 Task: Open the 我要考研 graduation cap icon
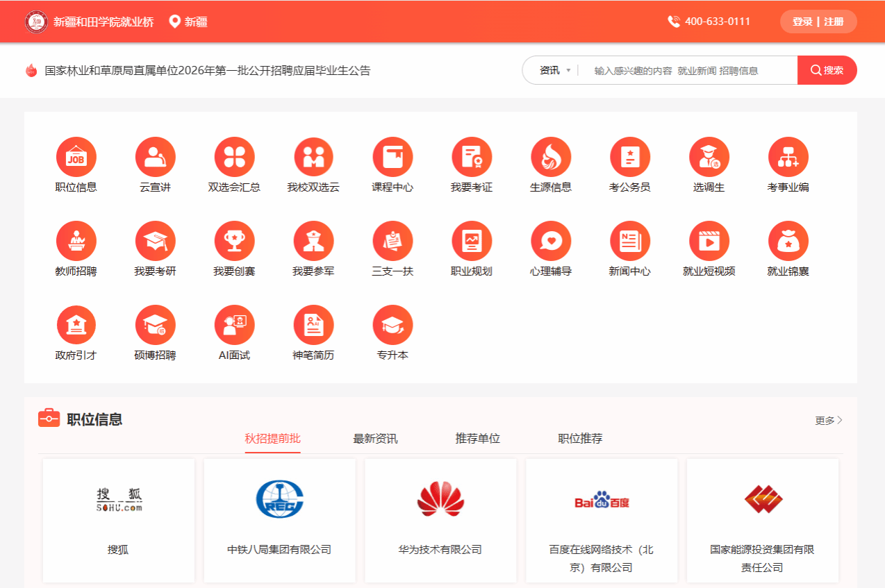(155, 241)
